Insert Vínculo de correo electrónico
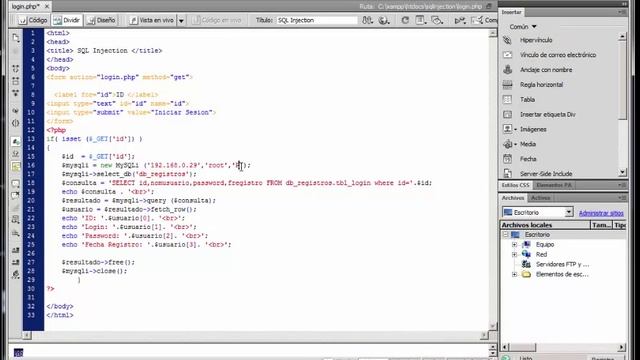640x360 pixels. 558,55
